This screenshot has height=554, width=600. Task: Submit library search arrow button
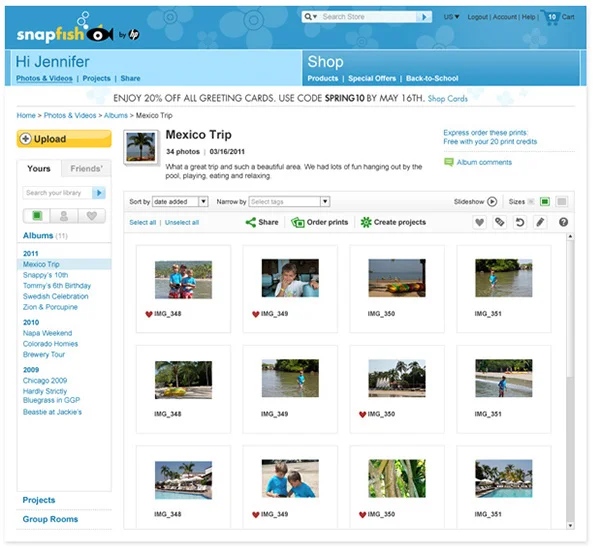click(x=99, y=193)
